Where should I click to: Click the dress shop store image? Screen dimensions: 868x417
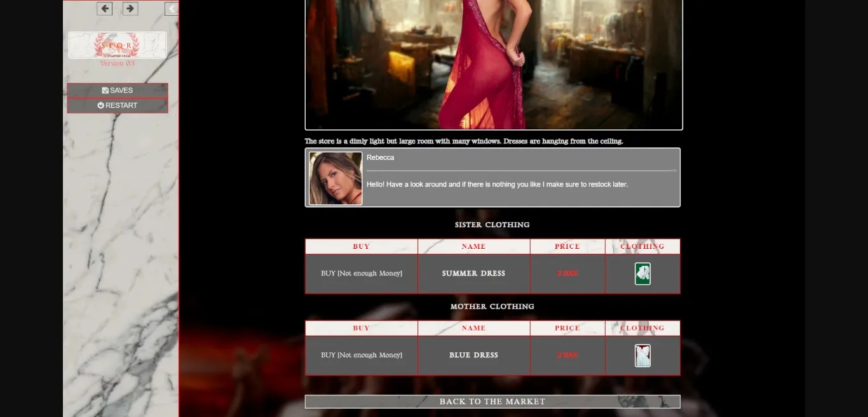[494, 63]
